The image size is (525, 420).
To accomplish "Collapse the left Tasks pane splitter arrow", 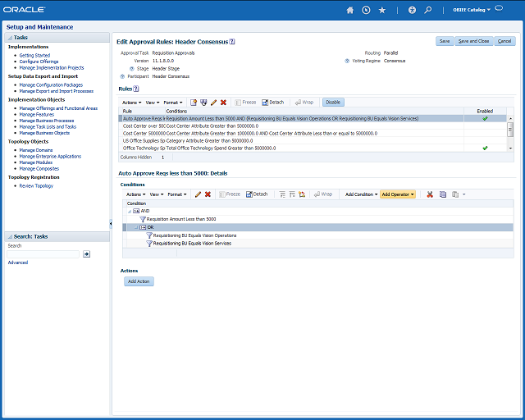I will point(111,223).
